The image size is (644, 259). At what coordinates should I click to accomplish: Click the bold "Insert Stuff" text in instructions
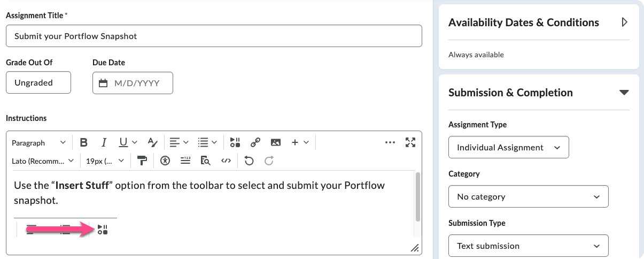point(82,186)
